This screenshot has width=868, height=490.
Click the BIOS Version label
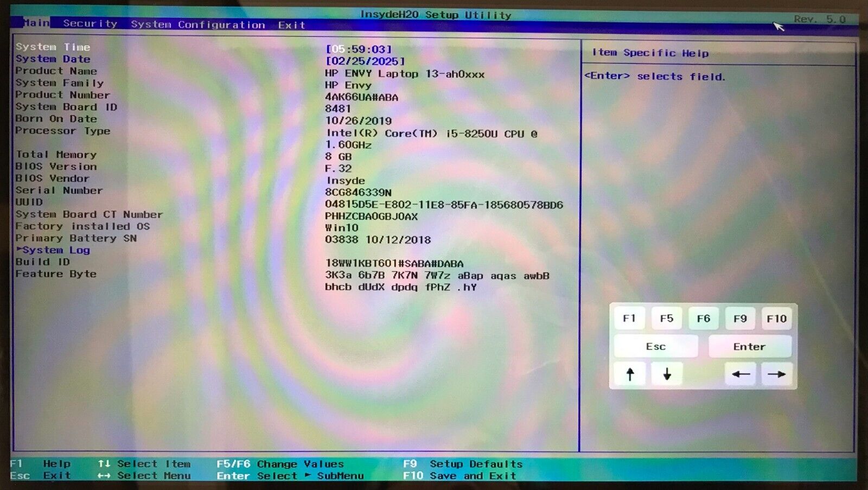pyautogui.click(x=56, y=167)
